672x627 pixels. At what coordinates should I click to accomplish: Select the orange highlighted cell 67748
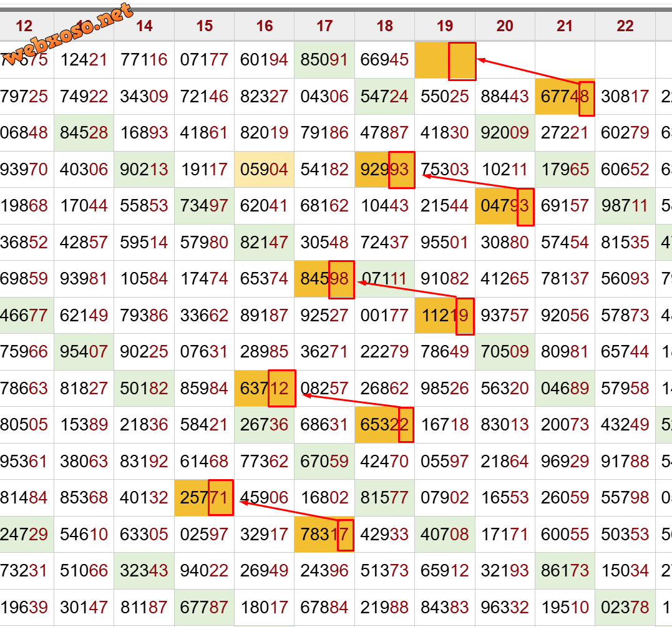[565, 97]
